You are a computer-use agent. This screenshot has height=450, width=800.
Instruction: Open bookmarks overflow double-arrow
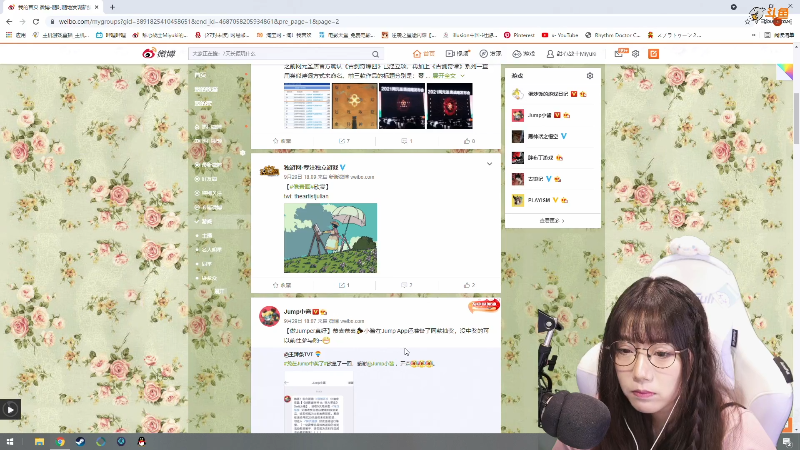click(x=754, y=35)
